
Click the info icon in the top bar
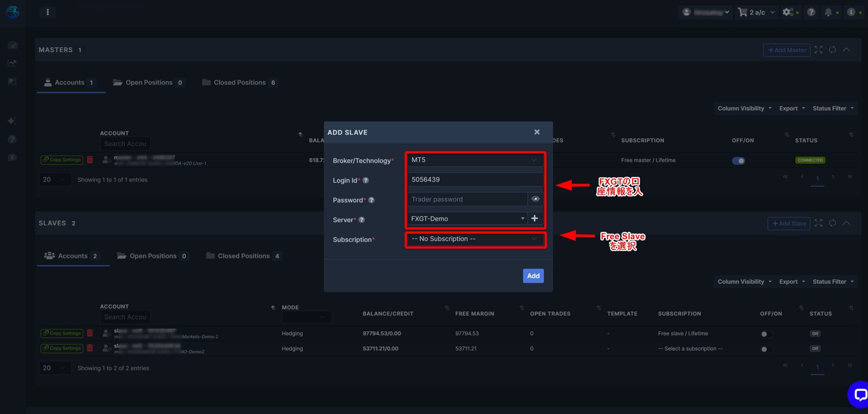pos(851,12)
